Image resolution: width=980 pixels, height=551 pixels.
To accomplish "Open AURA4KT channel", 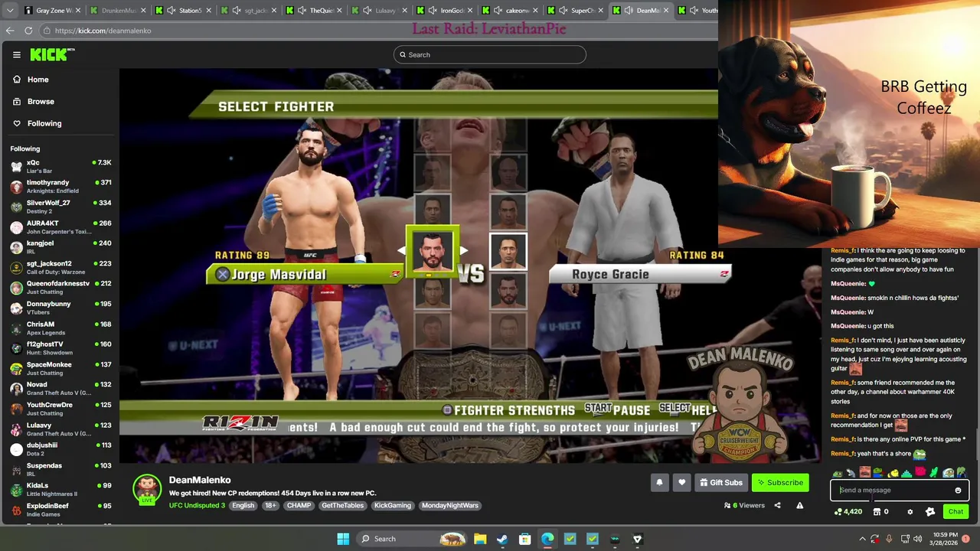I will click(60, 227).
